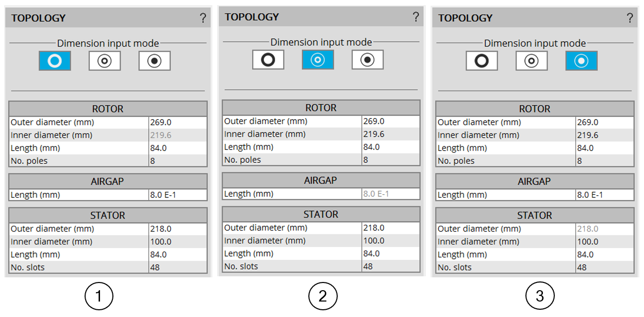The image size is (644, 317).
Task: Switch panel 2 to filled-dot dimension mode
Action: coord(368,60)
